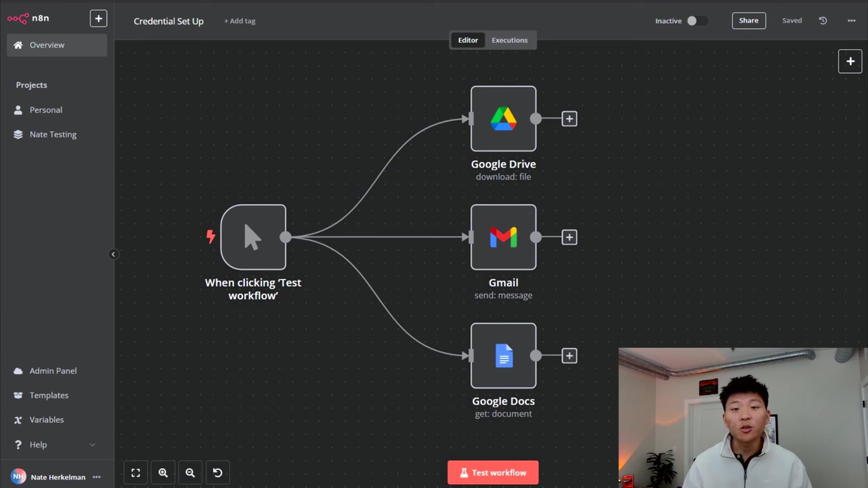Screen dimensions: 868x488
Task: Click the Google Docs node label
Action: coord(504,402)
